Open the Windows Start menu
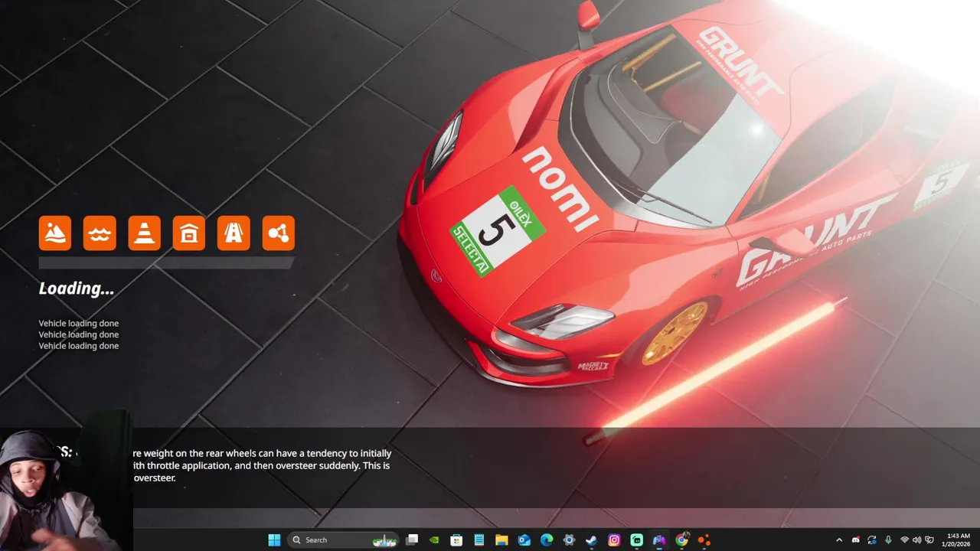 pos(274,540)
